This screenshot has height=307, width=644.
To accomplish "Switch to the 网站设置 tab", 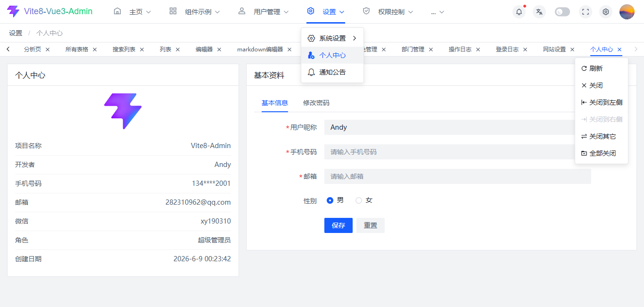I will 554,50.
